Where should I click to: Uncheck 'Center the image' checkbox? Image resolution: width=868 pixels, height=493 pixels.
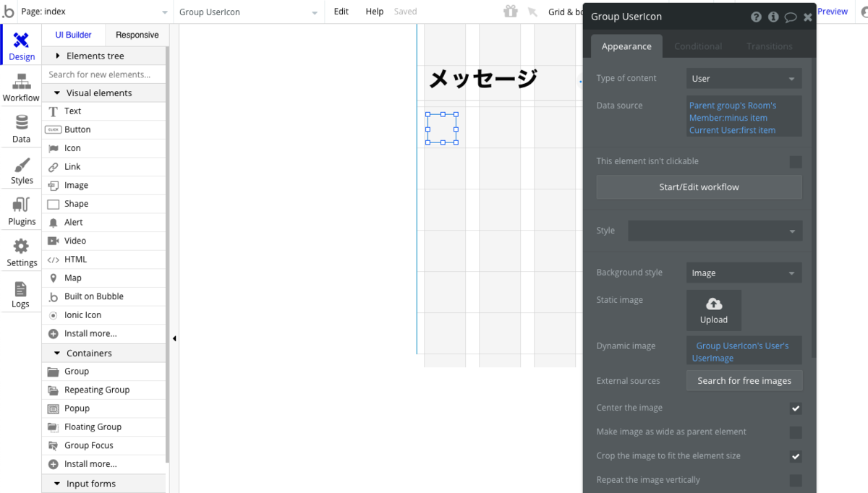point(796,408)
